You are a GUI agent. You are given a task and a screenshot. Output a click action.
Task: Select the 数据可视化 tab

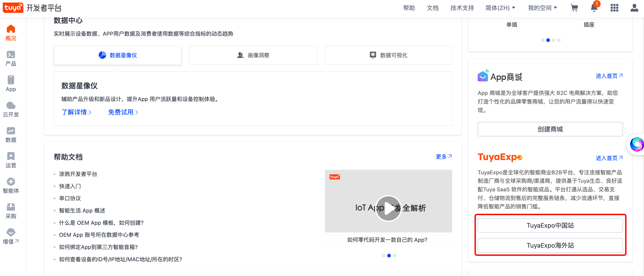388,55
